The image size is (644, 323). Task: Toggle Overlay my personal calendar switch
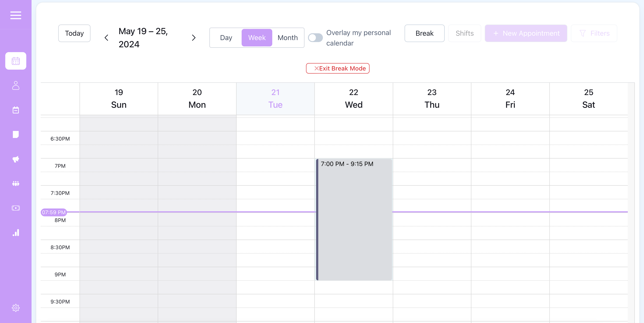point(315,38)
